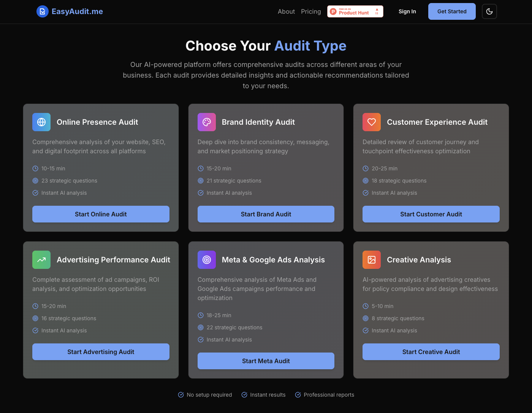Click the Customer Experience heart icon
This screenshot has height=413, width=532.
tap(372, 122)
